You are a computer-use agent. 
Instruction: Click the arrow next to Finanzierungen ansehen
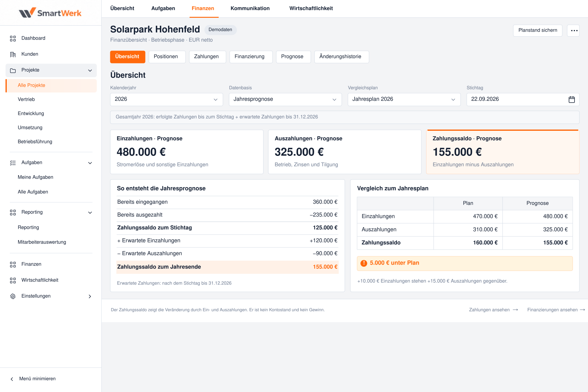582,310
